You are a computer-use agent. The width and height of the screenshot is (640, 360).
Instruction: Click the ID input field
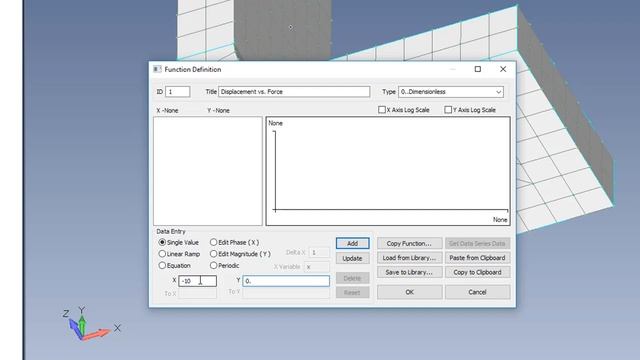178,92
